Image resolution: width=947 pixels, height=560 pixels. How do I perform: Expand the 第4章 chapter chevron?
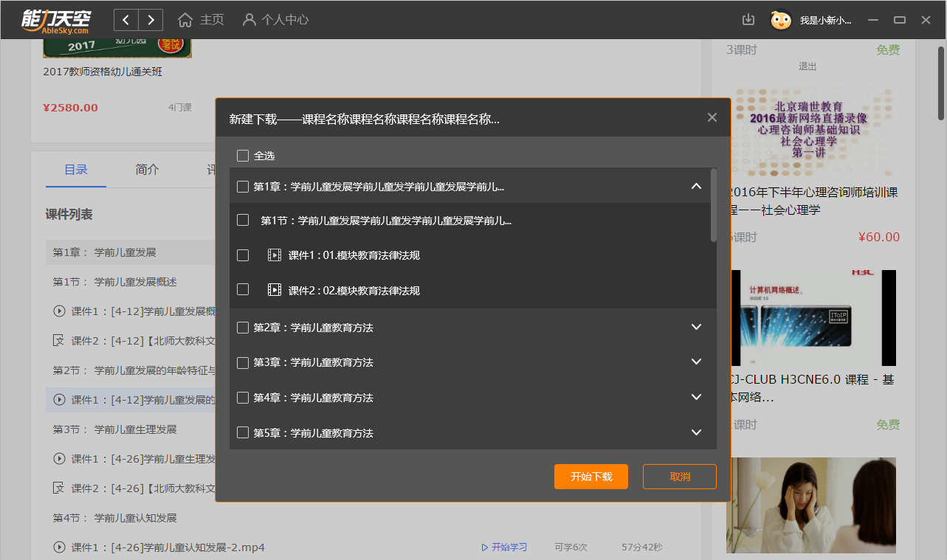pos(696,397)
